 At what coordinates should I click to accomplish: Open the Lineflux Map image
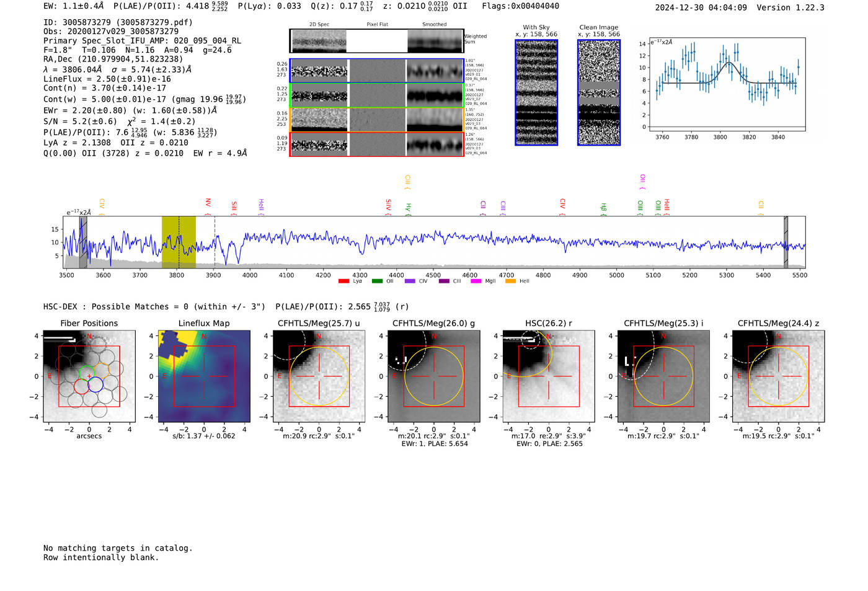[204, 376]
